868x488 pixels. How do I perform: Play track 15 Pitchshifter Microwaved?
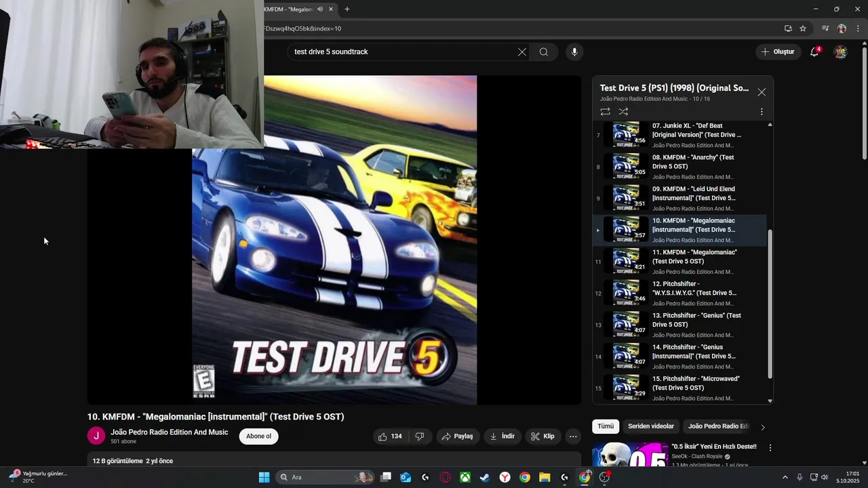tap(680, 388)
